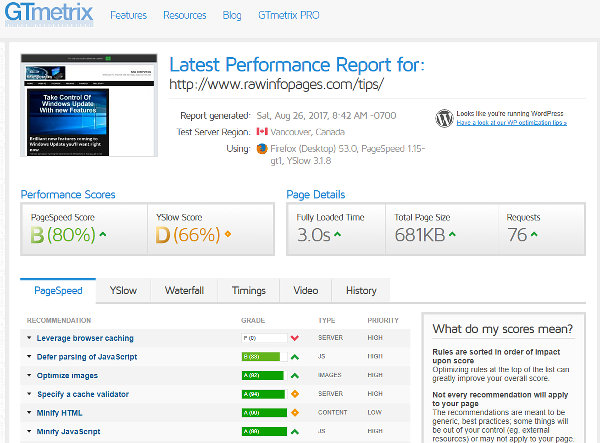Viewport: 600px width, 443px height.
Task: Select the PageSpeed tab
Action: point(58,291)
